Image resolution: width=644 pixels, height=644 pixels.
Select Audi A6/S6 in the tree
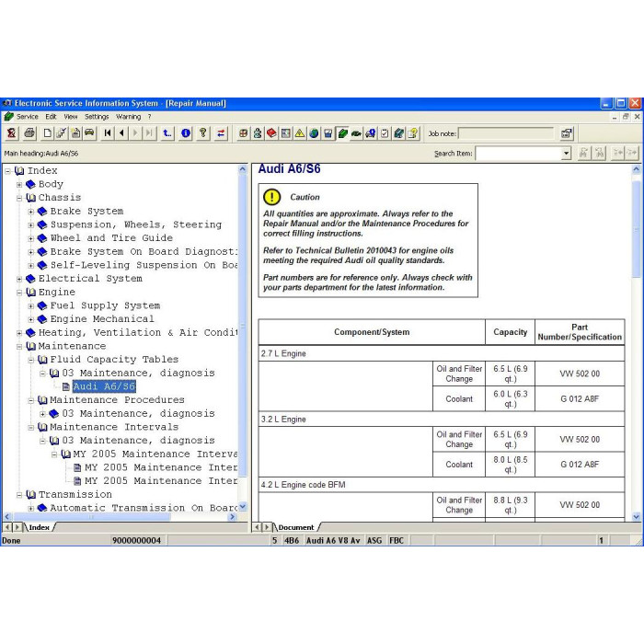[104, 386]
